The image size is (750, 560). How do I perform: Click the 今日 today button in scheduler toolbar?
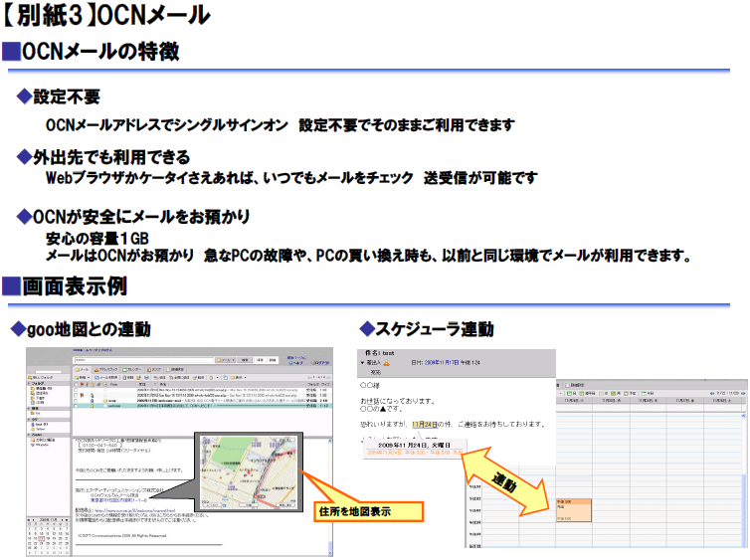(x=648, y=393)
